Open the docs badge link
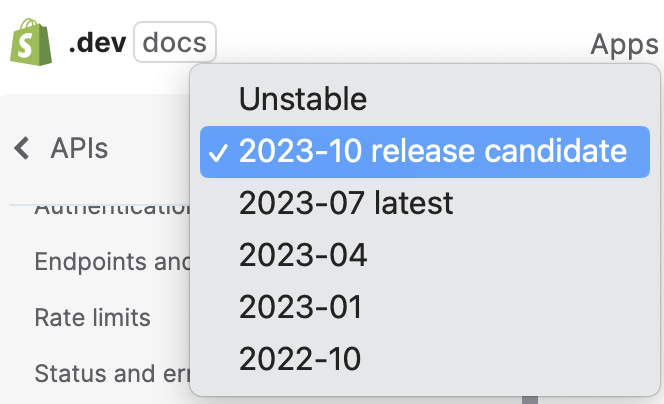 pos(174,44)
